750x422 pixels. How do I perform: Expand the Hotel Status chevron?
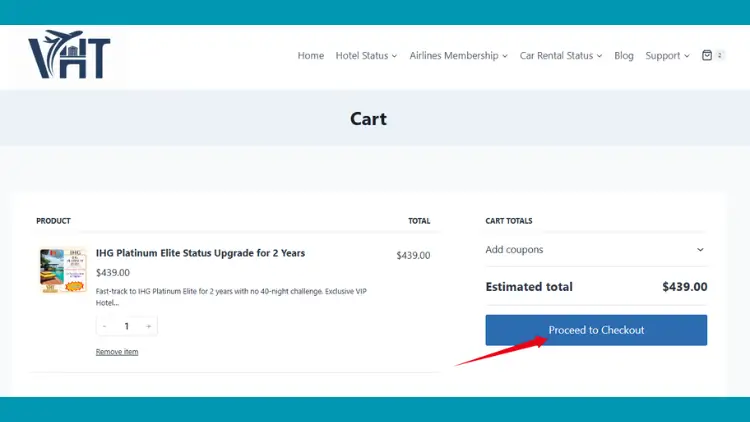pos(394,56)
